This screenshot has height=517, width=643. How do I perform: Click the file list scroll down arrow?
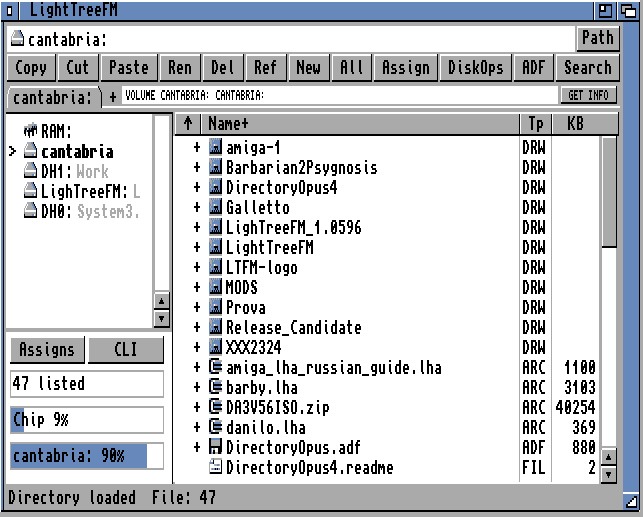tap(609, 475)
